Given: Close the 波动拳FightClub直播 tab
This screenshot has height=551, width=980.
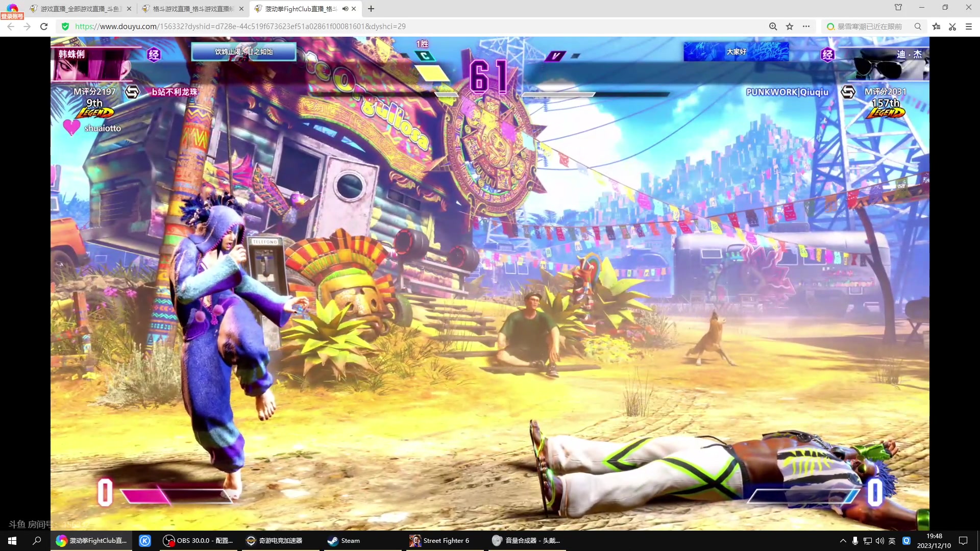Looking at the screenshot, I should coord(354,9).
